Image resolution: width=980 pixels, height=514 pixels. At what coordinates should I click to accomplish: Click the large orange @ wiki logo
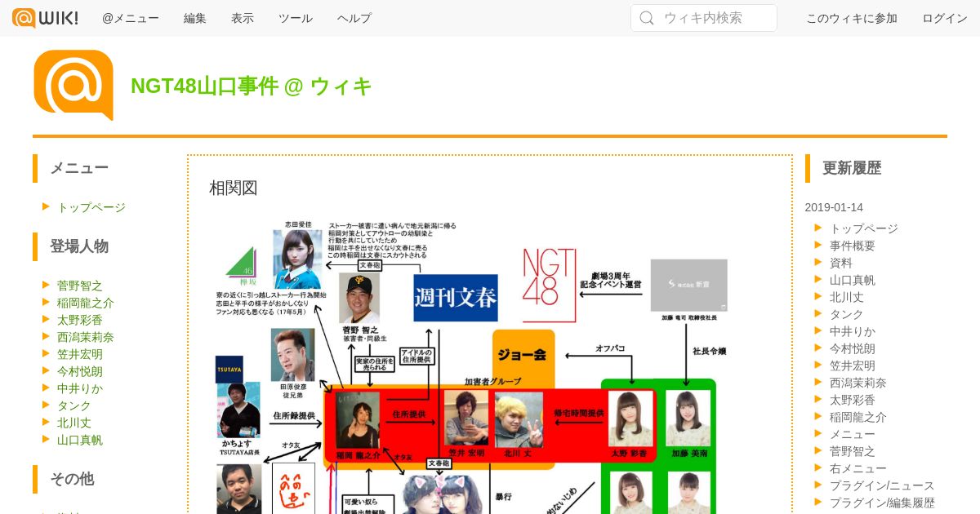point(73,85)
